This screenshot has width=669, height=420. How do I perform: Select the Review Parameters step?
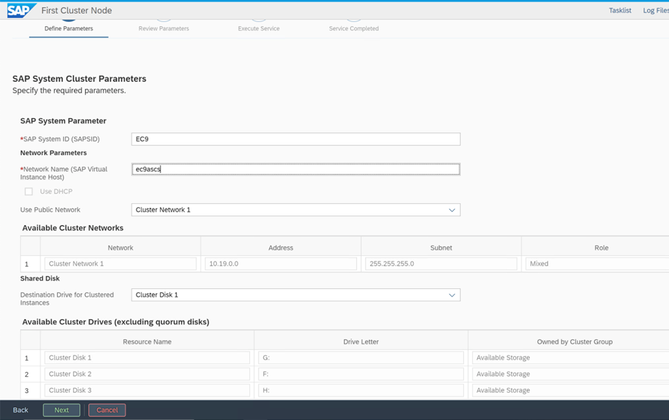[x=163, y=28]
